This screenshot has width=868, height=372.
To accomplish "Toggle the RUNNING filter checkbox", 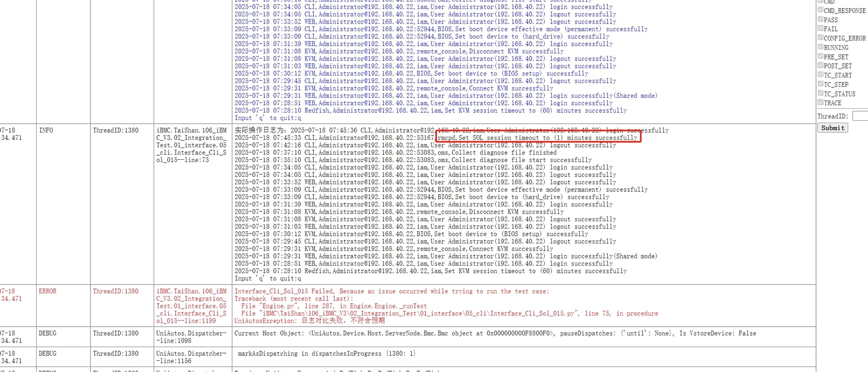I will tap(820, 47).
